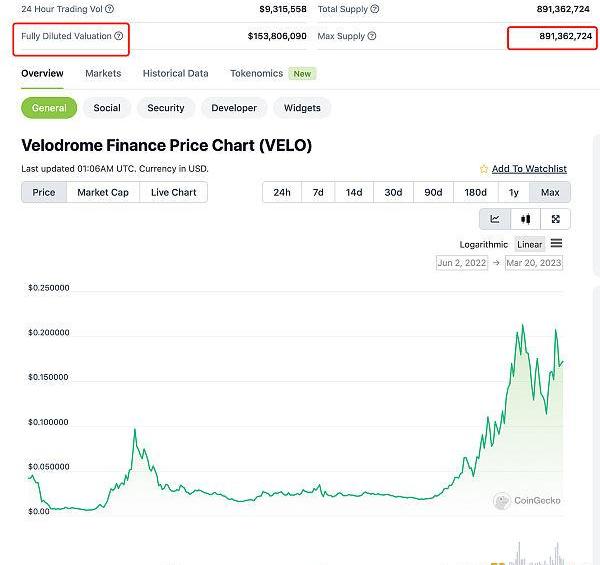Select the Market Cap chart mode
The image size is (600, 565).
[x=103, y=192]
